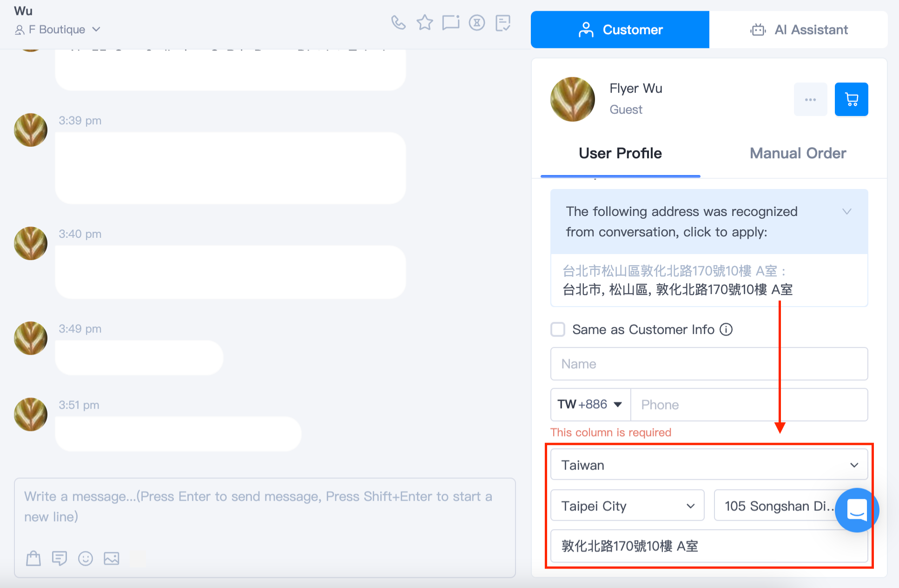Click the shopping bag icon in message toolbar

pyautogui.click(x=33, y=558)
